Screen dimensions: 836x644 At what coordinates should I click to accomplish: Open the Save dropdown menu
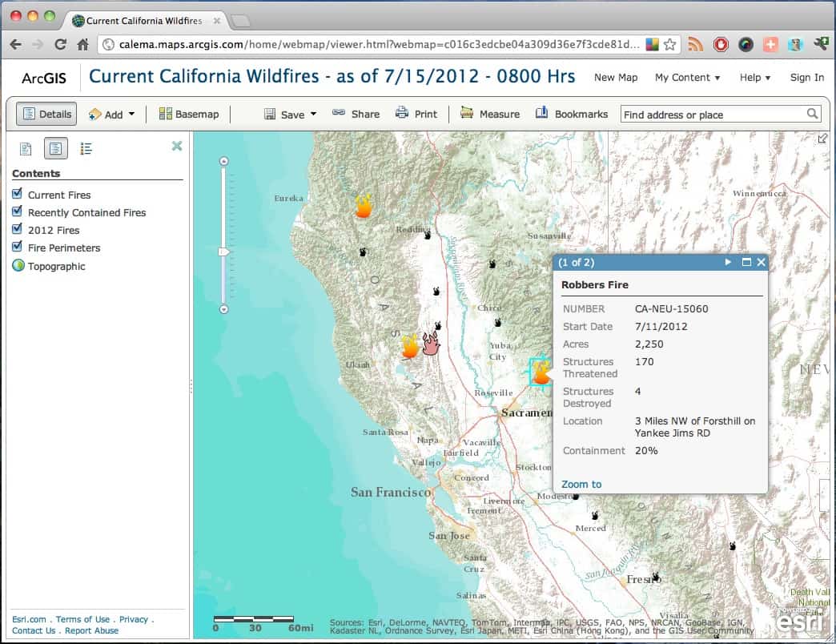[x=291, y=115]
